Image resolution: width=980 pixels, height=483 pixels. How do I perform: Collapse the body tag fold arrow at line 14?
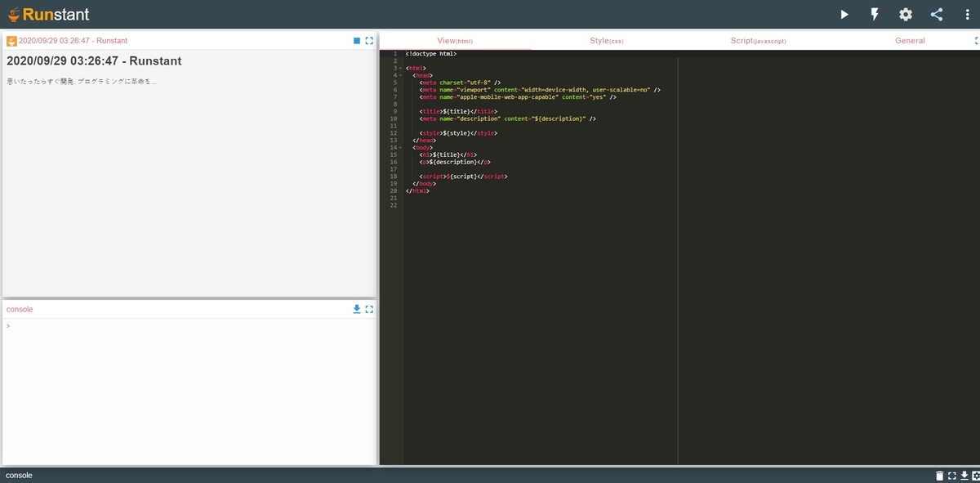click(399, 147)
